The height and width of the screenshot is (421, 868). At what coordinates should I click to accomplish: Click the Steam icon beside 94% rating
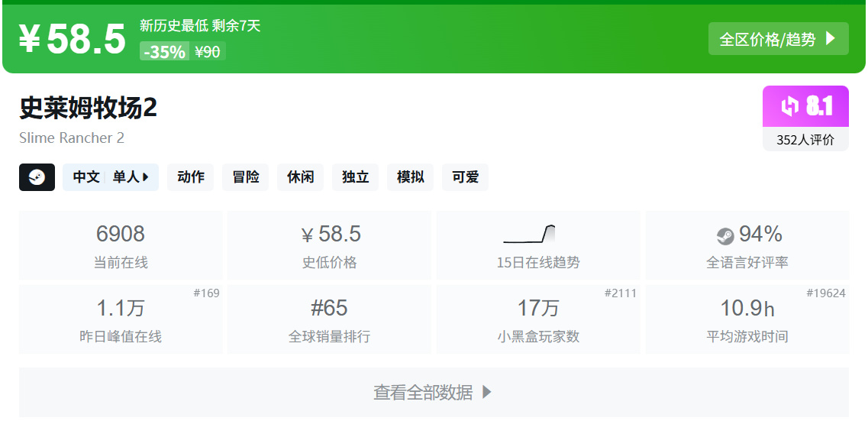(724, 236)
